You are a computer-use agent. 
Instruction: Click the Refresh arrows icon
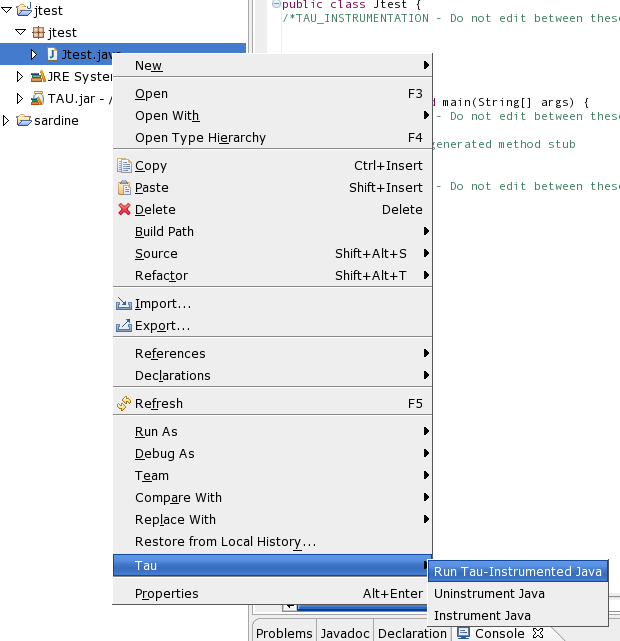124,403
